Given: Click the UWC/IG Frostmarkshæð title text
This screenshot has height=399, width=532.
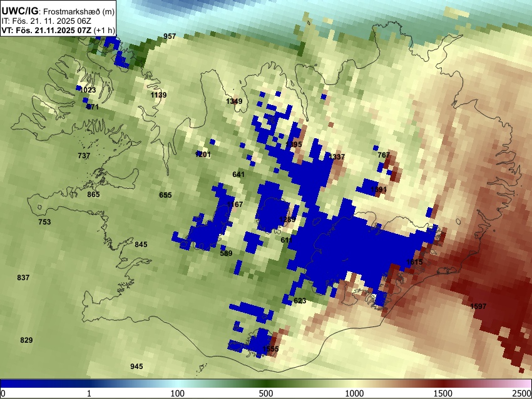Looking at the screenshot, I should [x=58, y=11].
